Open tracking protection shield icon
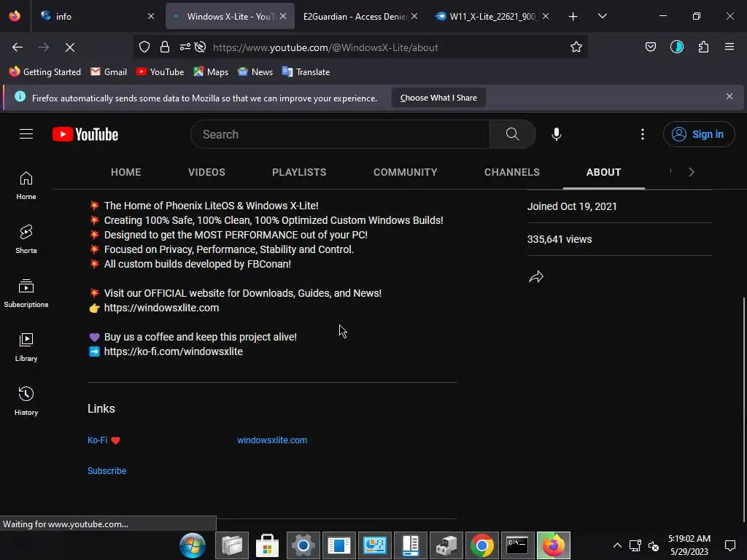747x560 pixels. [144, 47]
